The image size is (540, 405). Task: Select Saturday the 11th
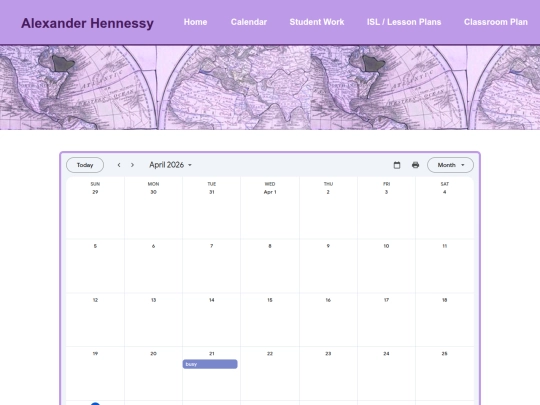[445, 246]
